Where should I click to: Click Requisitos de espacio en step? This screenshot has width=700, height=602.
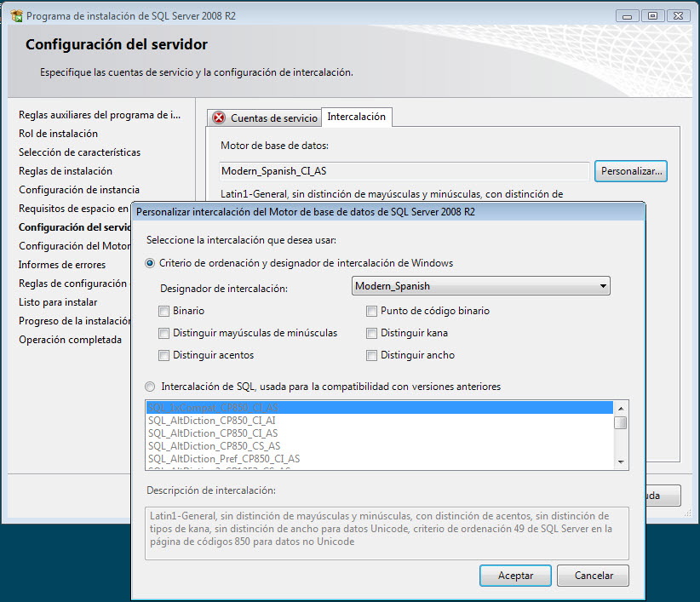[x=73, y=209]
